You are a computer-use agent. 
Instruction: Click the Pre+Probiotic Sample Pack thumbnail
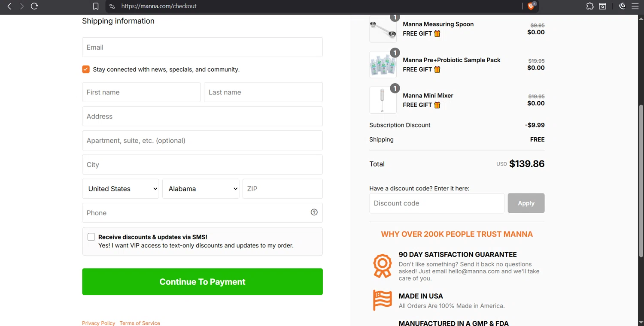pos(383,64)
